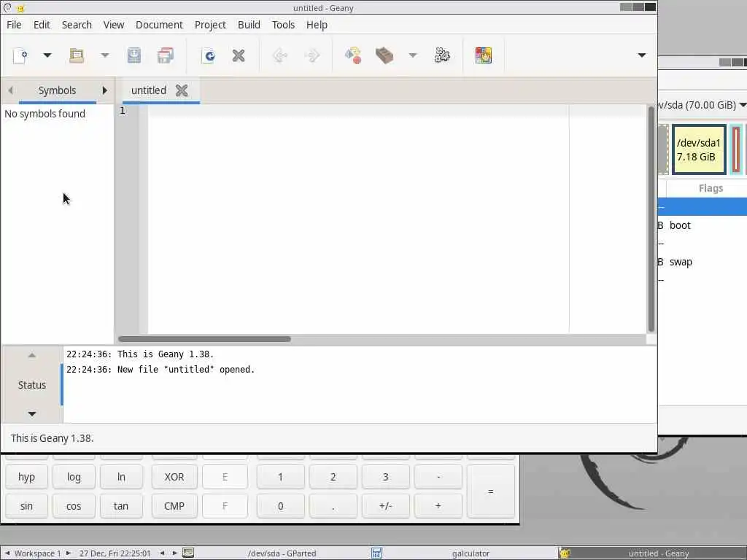
Task: Open the New file template dropdown arrow
Action: point(47,55)
